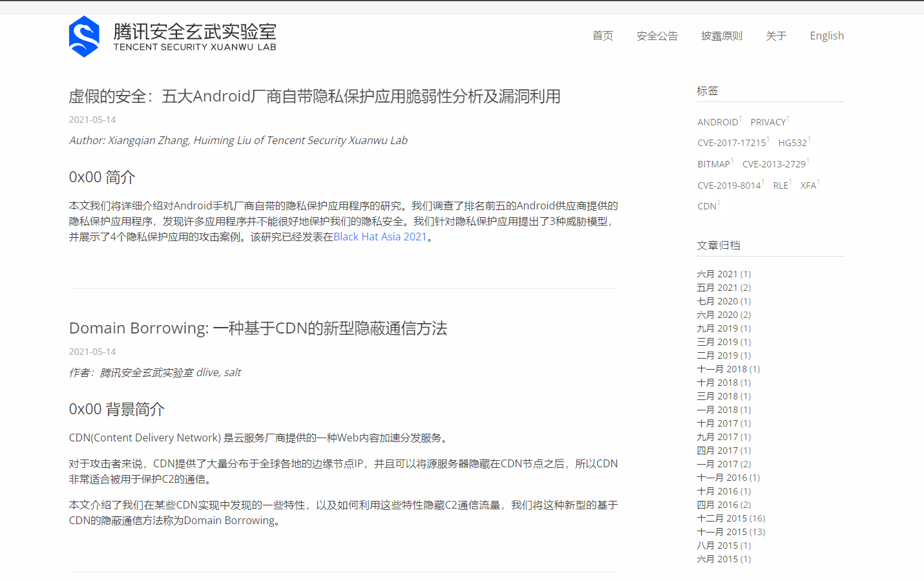Open archive 八月 2015 (1)

724,545
